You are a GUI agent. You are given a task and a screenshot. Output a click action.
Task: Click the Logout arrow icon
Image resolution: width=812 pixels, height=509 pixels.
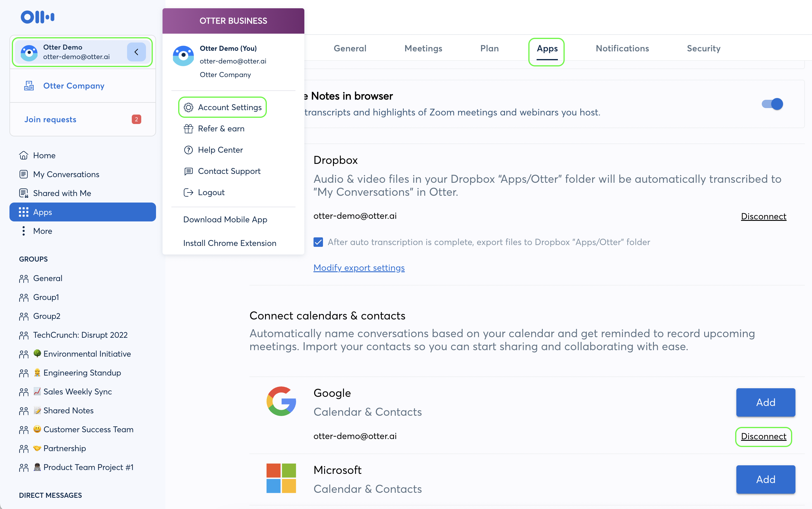[188, 192]
